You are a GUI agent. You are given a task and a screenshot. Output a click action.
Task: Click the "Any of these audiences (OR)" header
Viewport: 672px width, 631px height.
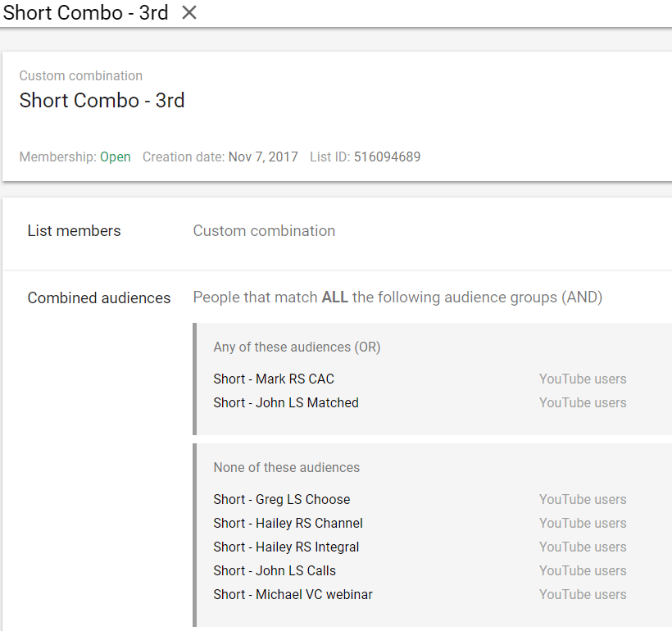click(297, 347)
